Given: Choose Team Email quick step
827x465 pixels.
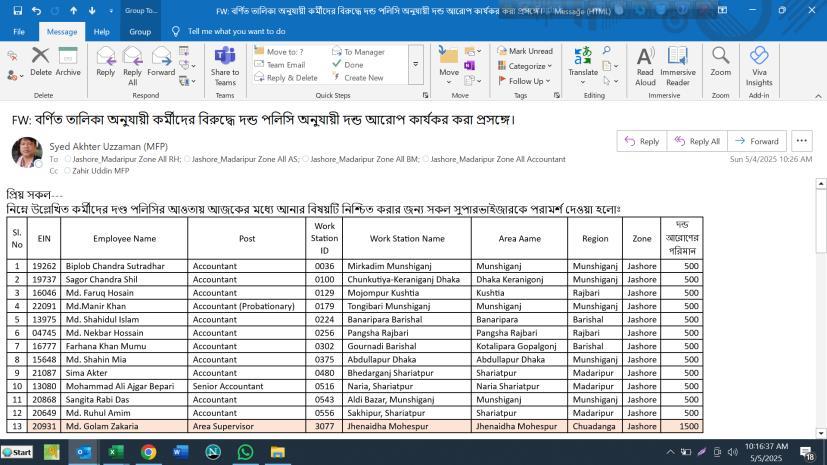Looking at the screenshot, I should tap(280, 65).
